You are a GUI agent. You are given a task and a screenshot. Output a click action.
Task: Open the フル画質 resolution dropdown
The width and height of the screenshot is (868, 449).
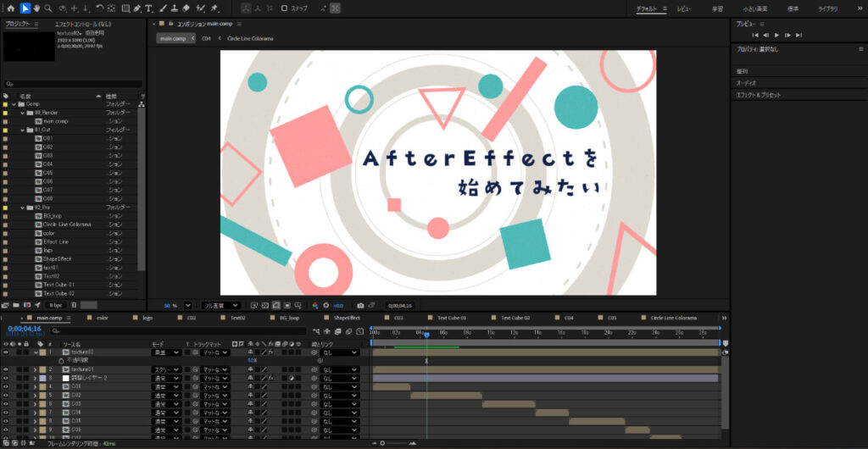[220, 305]
